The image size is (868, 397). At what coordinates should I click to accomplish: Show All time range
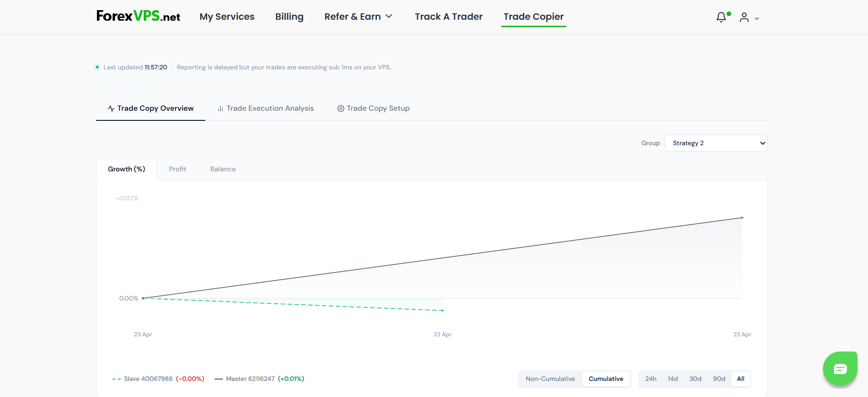[741, 379]
